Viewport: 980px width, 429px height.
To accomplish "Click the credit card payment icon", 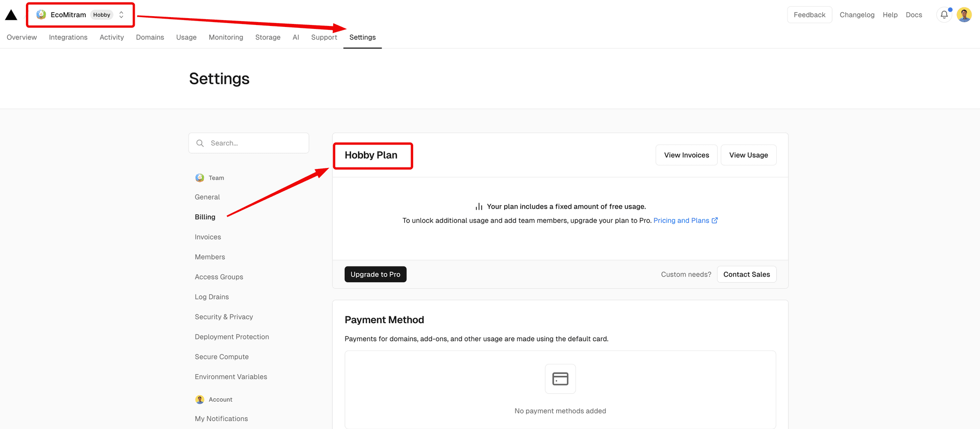I will click(560, 379).
